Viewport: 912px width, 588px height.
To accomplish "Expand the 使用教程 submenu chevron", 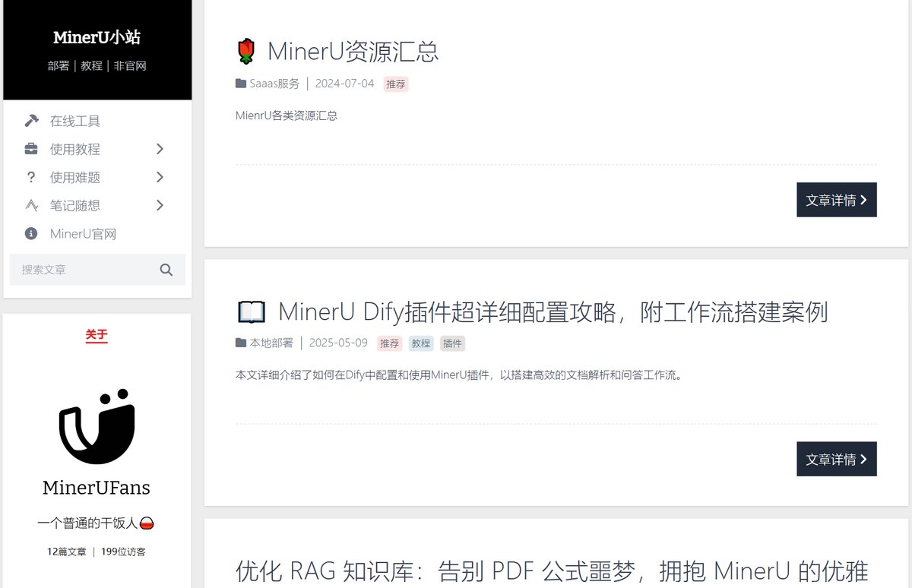I will (160, 149).
